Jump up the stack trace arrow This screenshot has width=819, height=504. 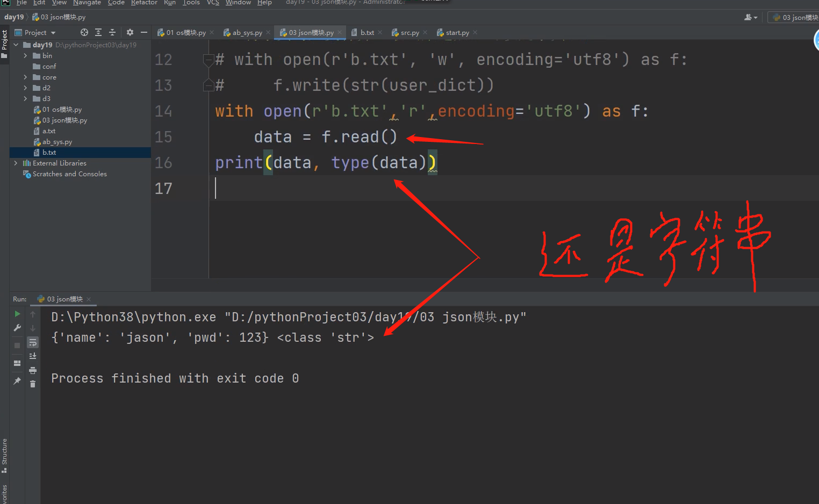[33, 314]
